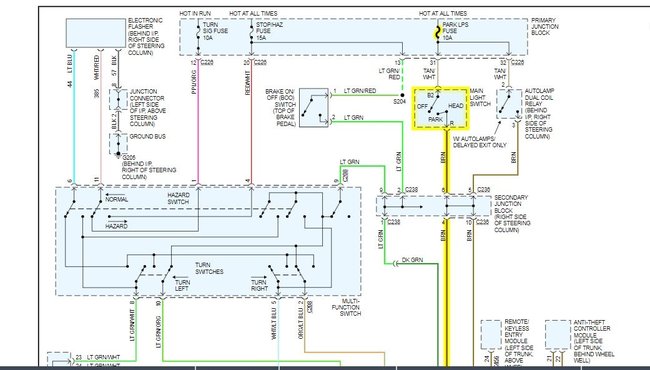Click the 'JUNCTION CONNECTOR' description text
Viewport: 650px width, 370px height.
(148, 108)
